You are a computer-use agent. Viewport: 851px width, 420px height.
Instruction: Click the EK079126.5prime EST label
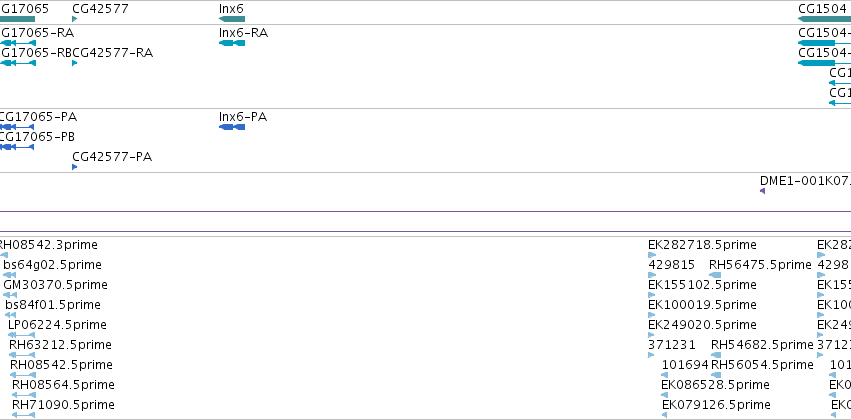716,405
